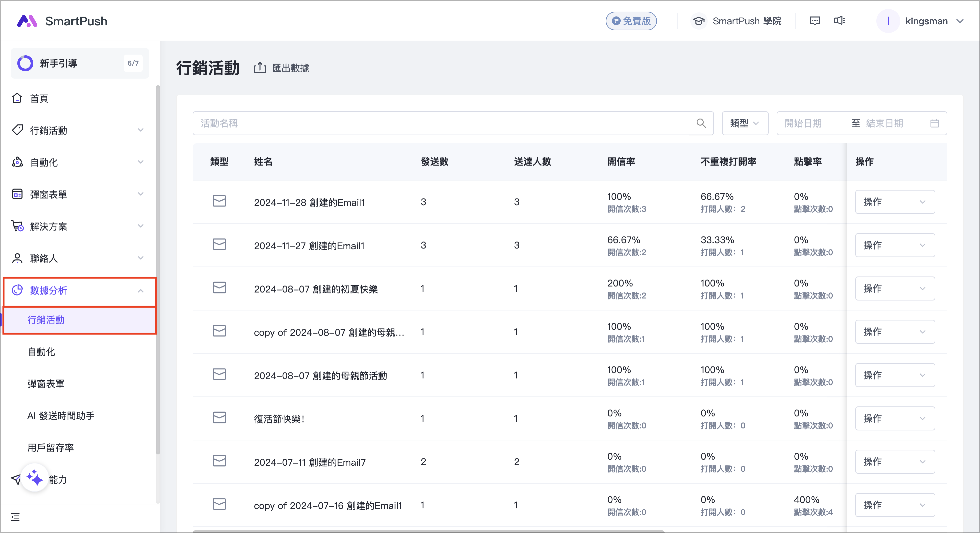Screen dimensions: 980x533
Task: Click the 免費版 plan badge button
Action: (631, 21)
